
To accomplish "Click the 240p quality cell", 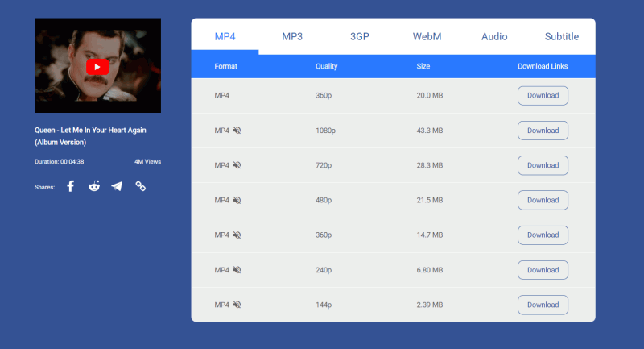I will tap(324, 270).
